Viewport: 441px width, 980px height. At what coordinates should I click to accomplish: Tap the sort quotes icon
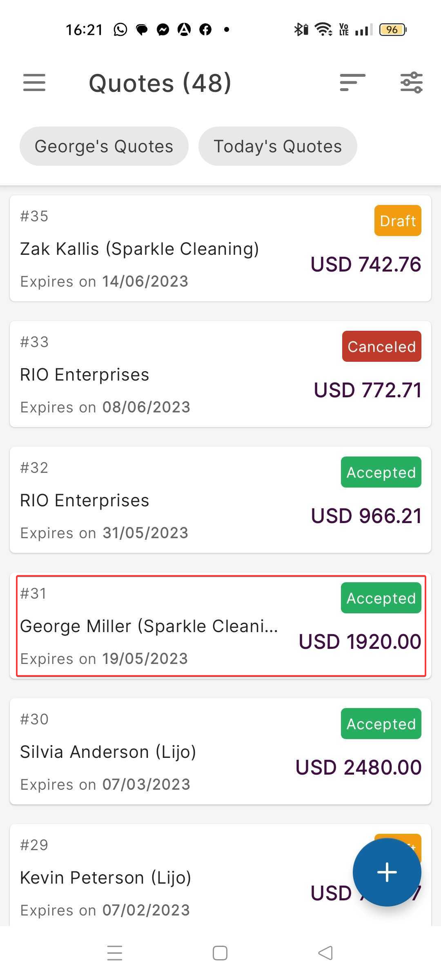pyautogui.click(x=352, y=83)
